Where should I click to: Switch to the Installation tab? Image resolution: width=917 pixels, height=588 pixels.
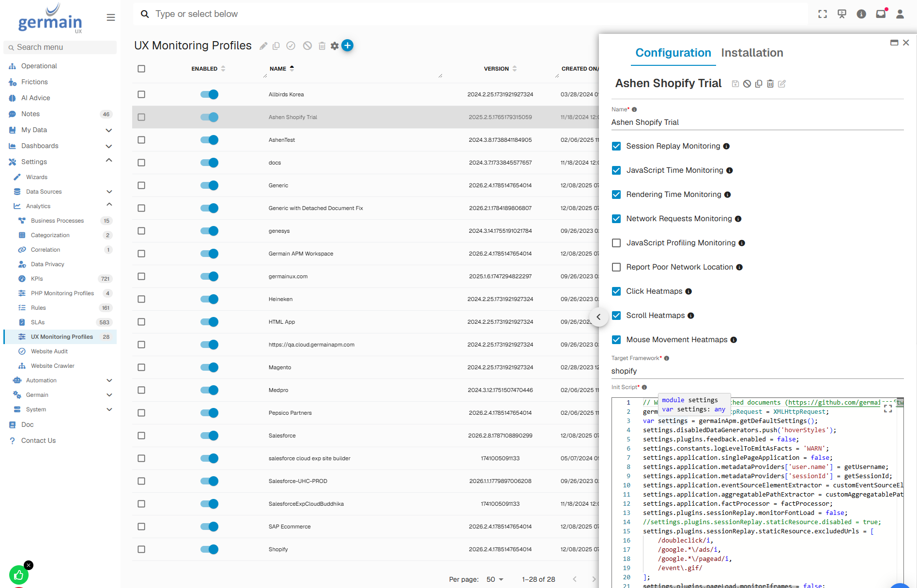752,53
